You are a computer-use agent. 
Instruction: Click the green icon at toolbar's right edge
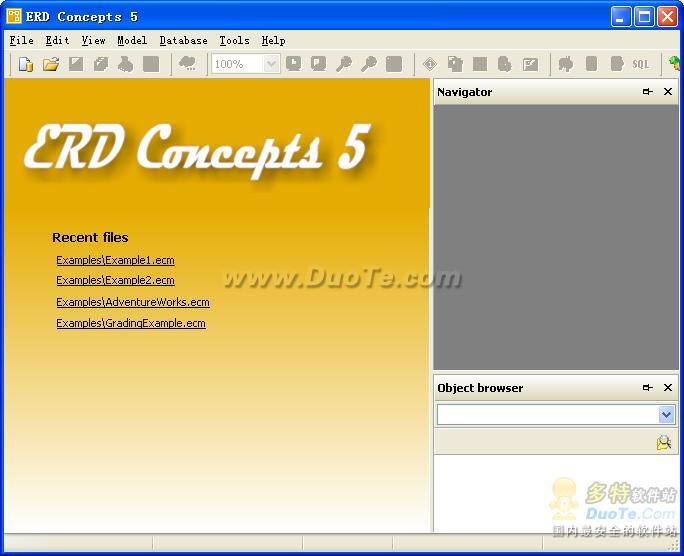pos(675,64)
